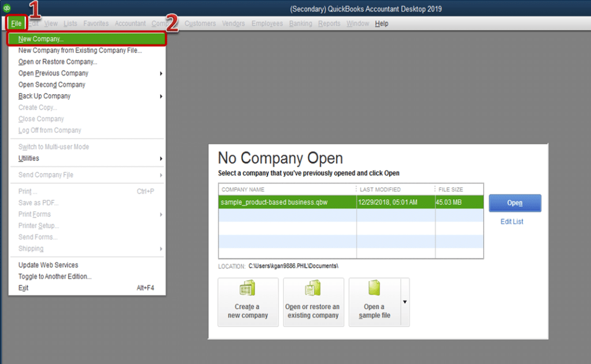
Task: Open the "Edit List" link
Action: [x=511, y=222]
